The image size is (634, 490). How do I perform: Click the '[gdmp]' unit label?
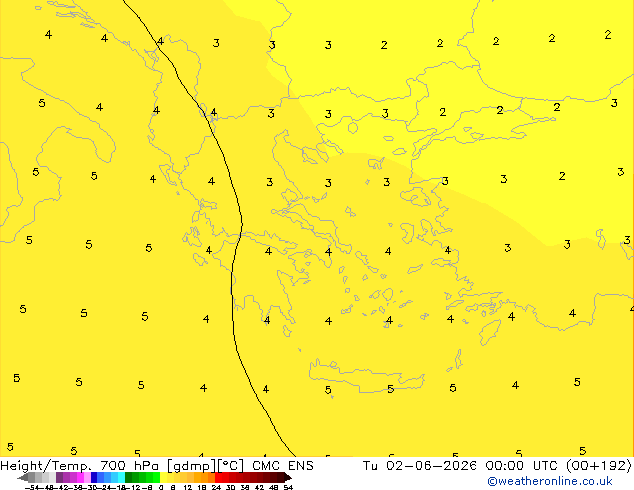(192, 466)
